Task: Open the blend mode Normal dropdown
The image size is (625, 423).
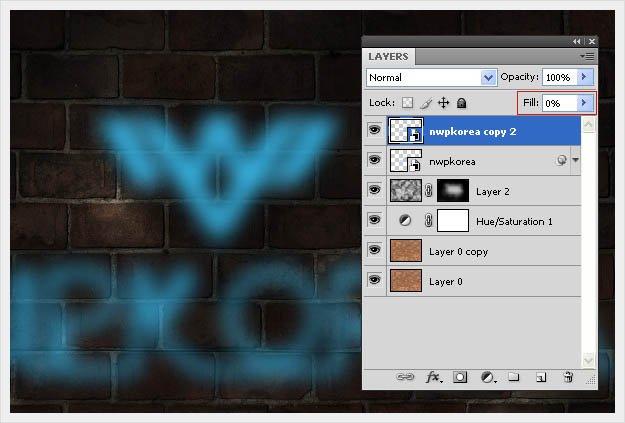Action: [431, 77]
